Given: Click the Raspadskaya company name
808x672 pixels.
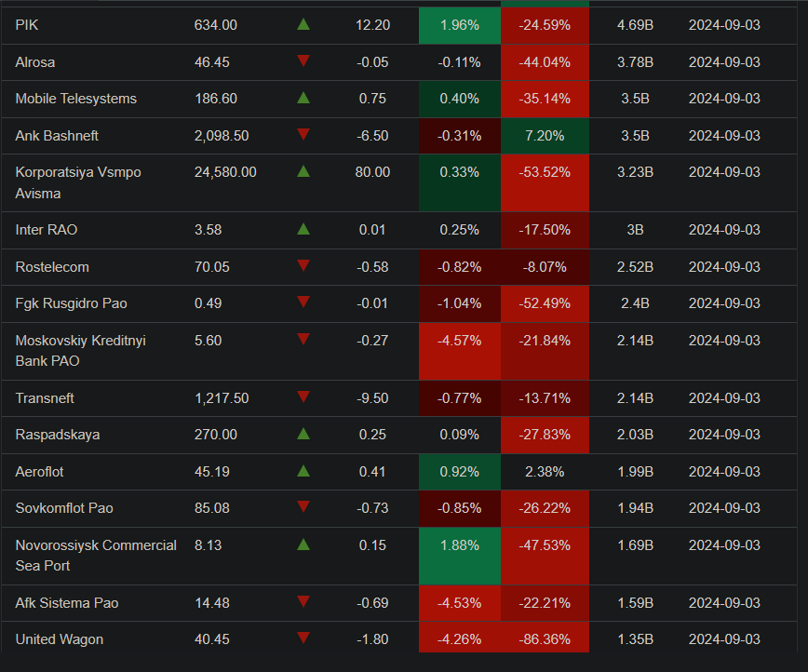Looking at the screenshot, I should 58,435.
